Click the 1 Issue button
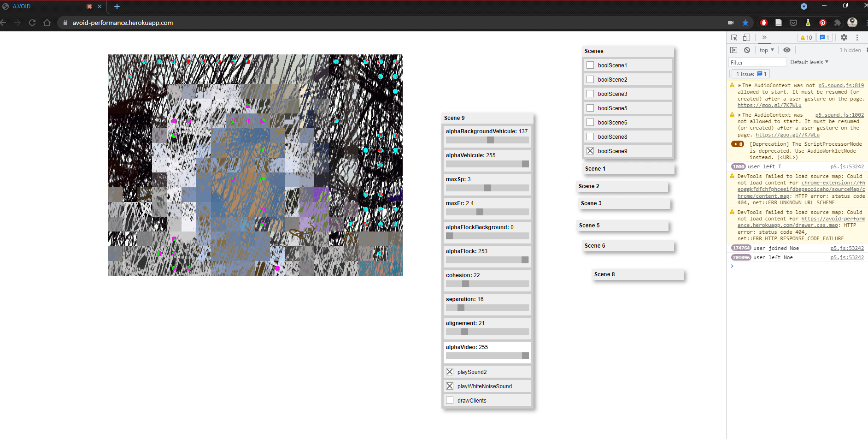Screen dimensions: 868x439 pos(751,74)
